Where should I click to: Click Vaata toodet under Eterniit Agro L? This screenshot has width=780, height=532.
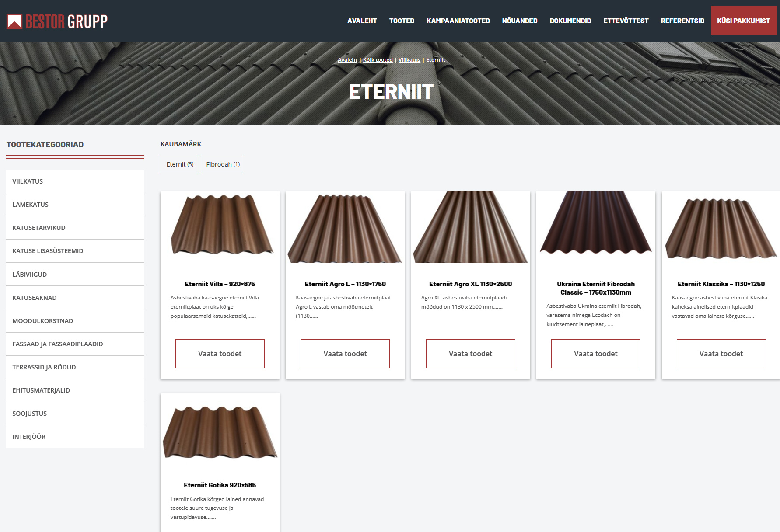pos(345,354)
